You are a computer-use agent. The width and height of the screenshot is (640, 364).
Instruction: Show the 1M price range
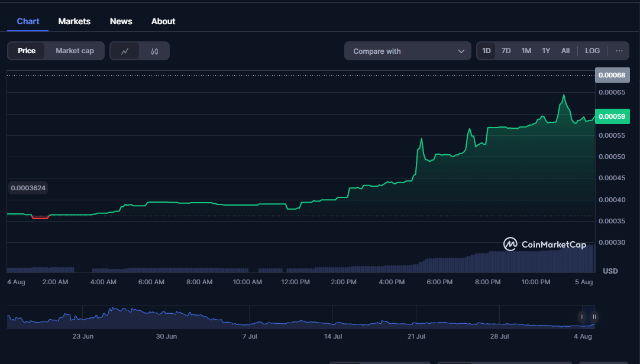pos(526,51)
